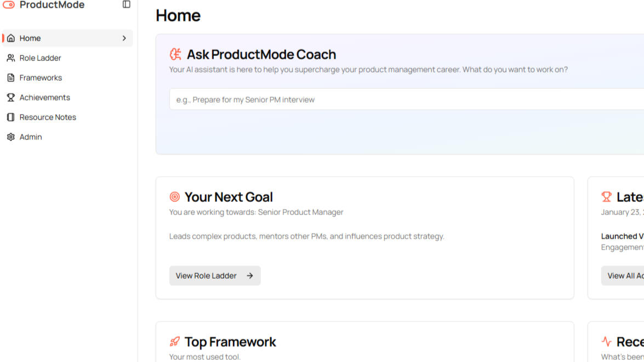
Task: Click the ProductMode Coach brain icon
Action: point(175,54)
